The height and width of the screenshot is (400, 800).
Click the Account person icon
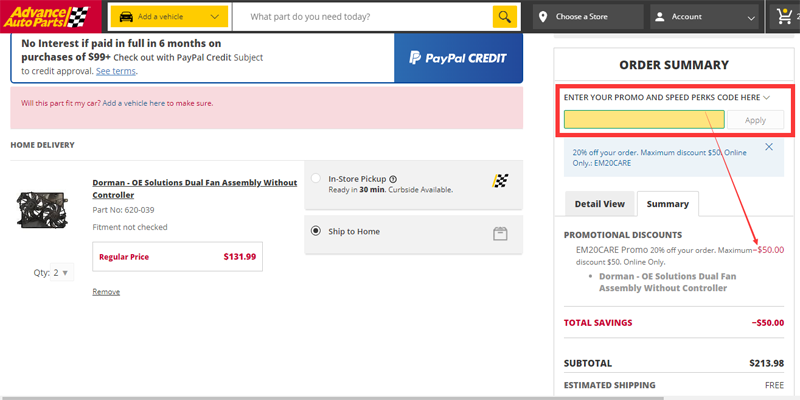[660, 17]
